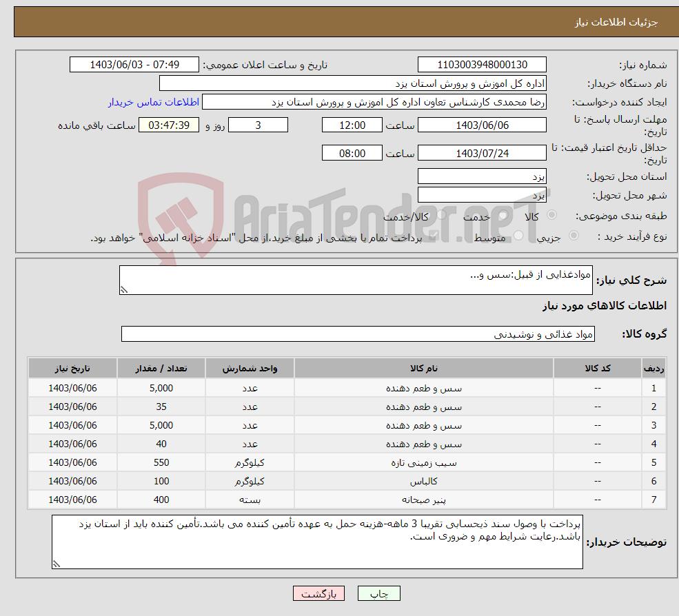Select سیب زمینی تازه item name
Viewport: 679px width, 616px height.
tap(424, 463)
